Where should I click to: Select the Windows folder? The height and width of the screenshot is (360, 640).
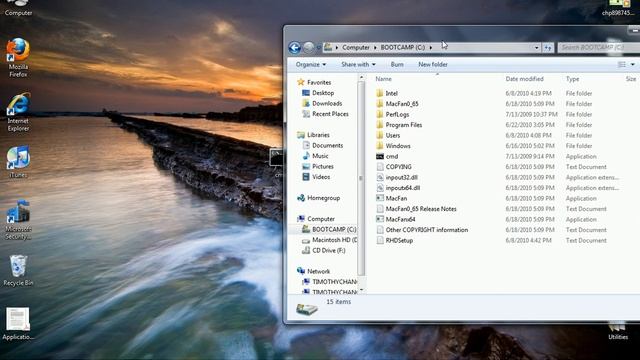[x=393, y=146]
